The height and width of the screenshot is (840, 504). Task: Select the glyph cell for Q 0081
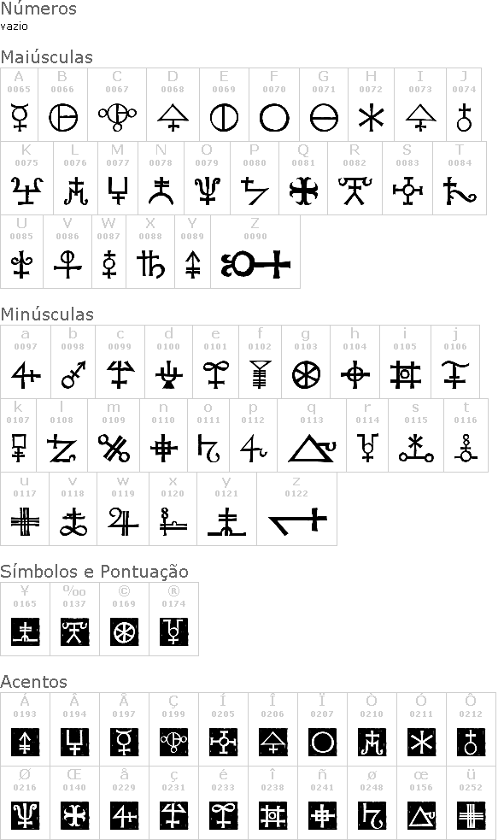303,179
